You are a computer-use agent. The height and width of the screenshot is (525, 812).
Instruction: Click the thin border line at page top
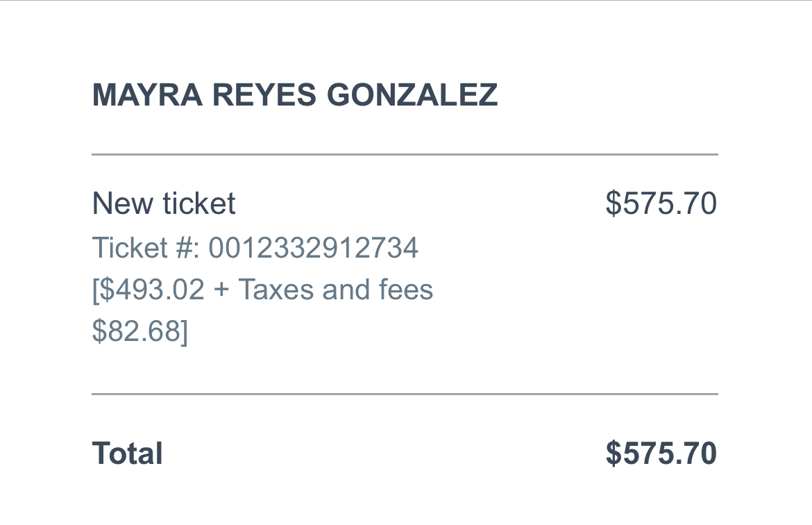(x=406, y=1)
